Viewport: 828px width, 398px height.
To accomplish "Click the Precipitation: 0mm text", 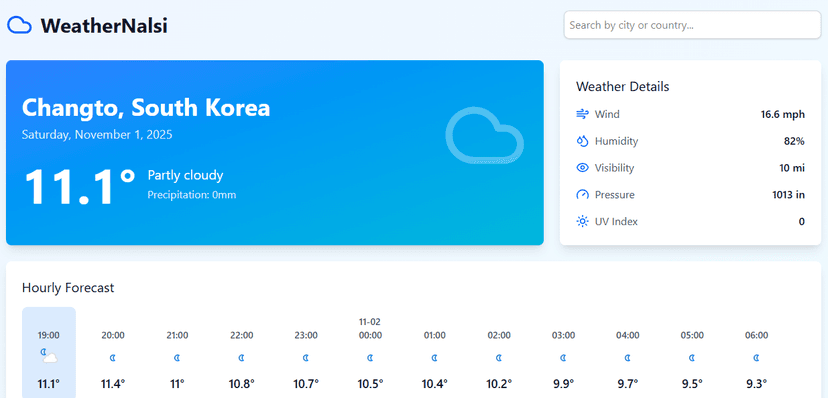I will (x=192, y=195).
